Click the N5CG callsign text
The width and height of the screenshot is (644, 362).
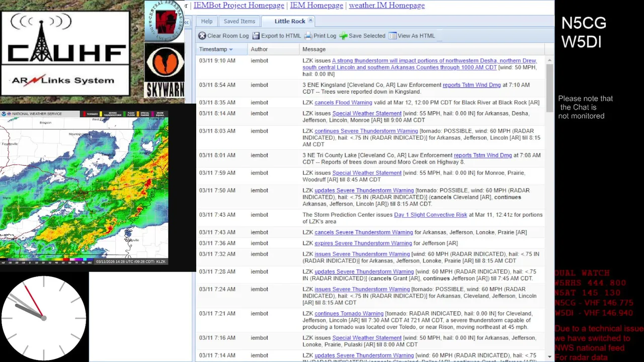(x=584, y=23)
